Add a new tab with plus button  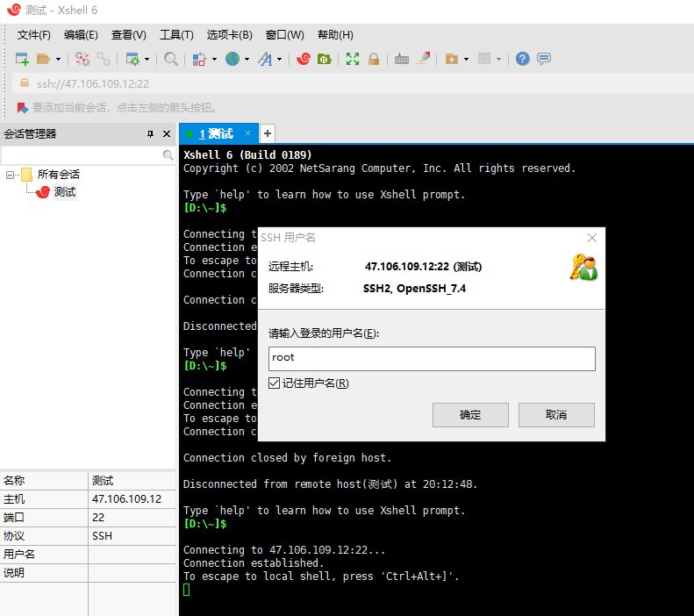[268, 133]
